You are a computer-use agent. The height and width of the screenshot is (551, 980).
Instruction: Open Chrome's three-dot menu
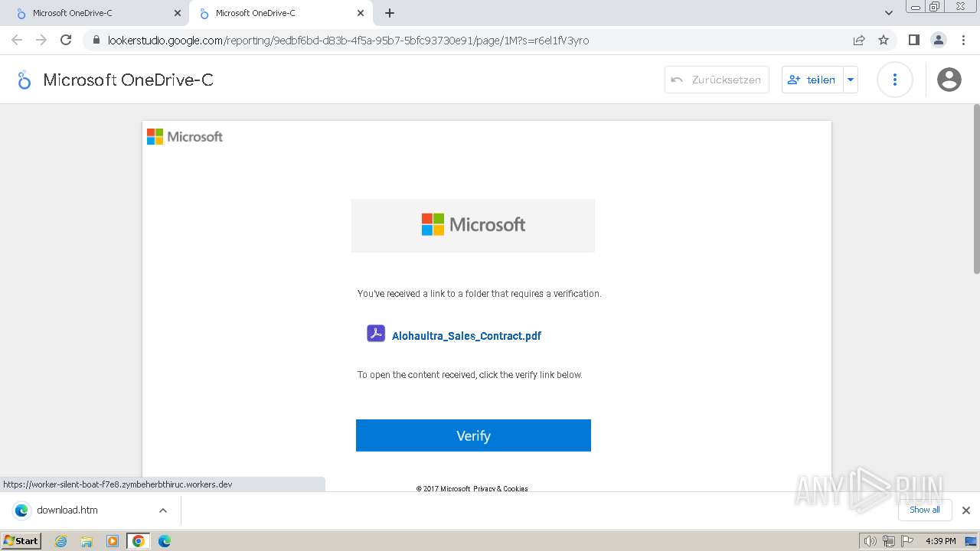pyautogui.click(x=964, y=40)
